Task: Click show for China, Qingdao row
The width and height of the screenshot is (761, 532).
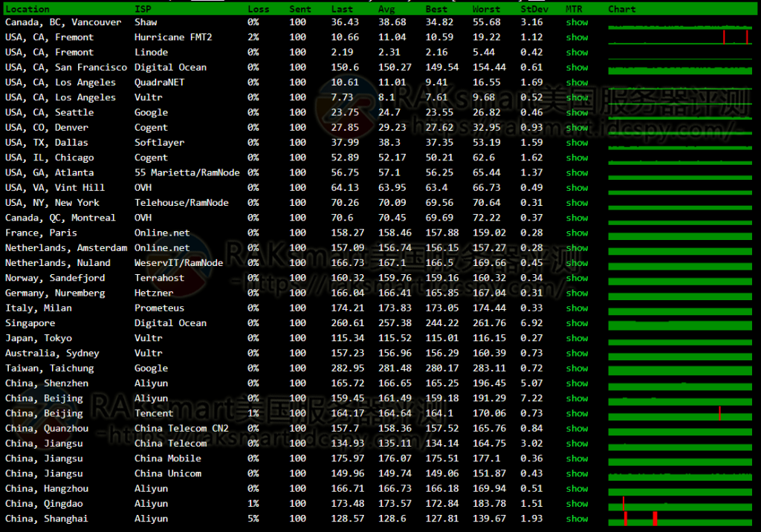Action: [577, 504]
